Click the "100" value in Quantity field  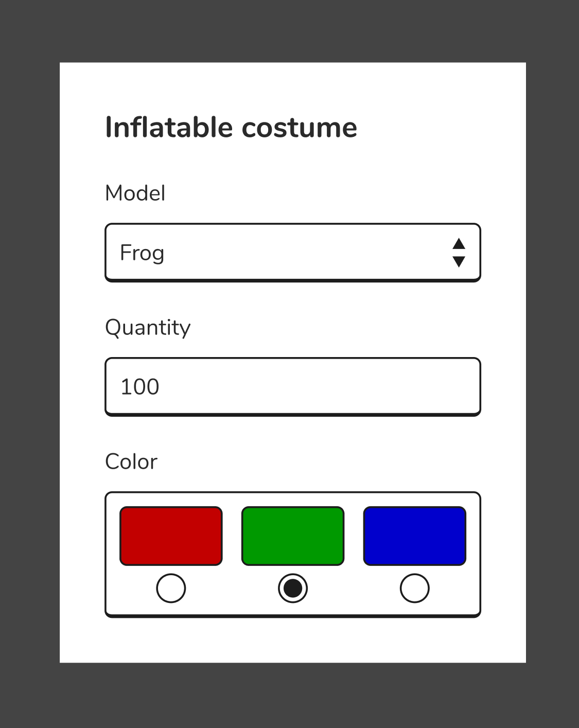tap(139, 387)
